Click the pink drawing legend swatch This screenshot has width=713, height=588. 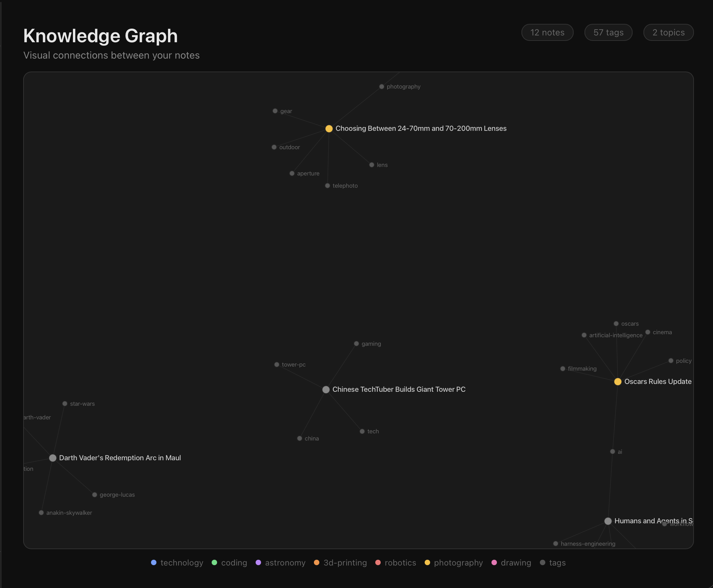(494, 563)
